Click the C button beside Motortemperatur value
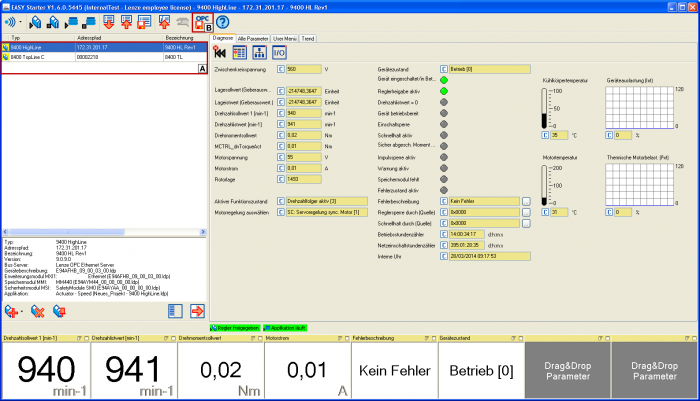 pyautogui.click(x=545, y=212)
